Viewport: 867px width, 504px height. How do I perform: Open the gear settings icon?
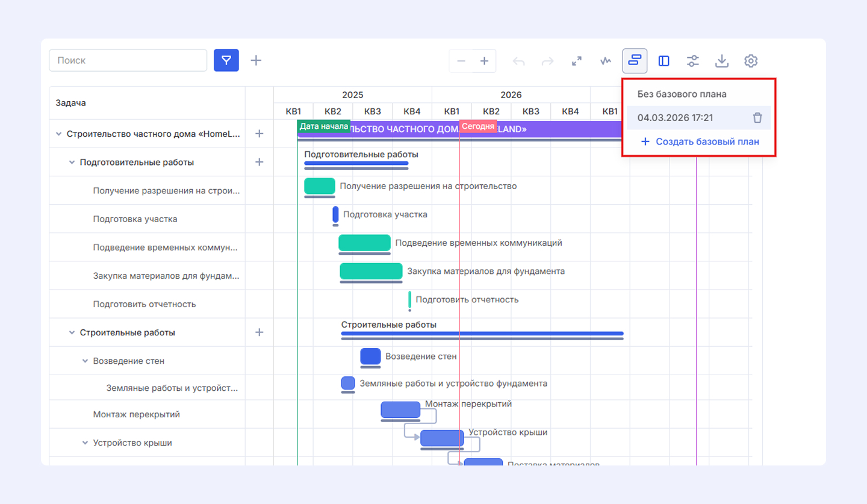coord(750,61)
